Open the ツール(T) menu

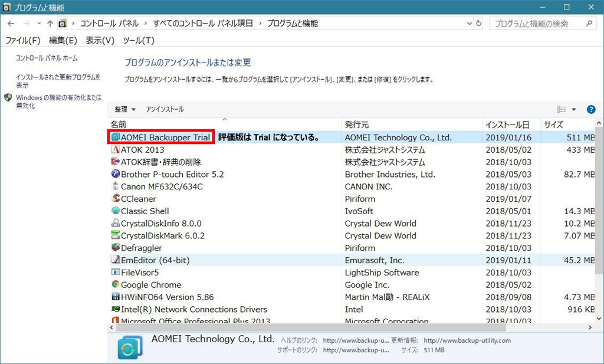[139, 41]
